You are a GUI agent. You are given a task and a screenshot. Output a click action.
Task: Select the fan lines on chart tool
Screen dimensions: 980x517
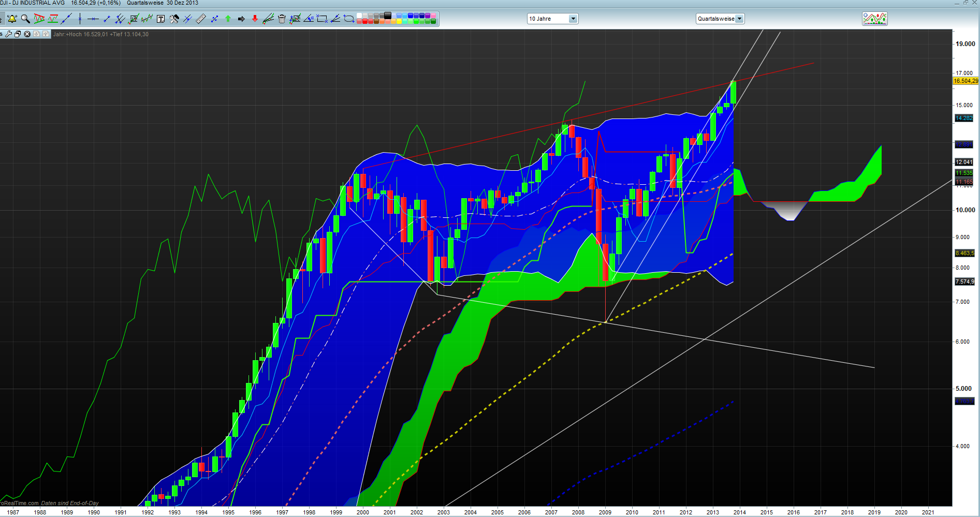tap(268, 19)
